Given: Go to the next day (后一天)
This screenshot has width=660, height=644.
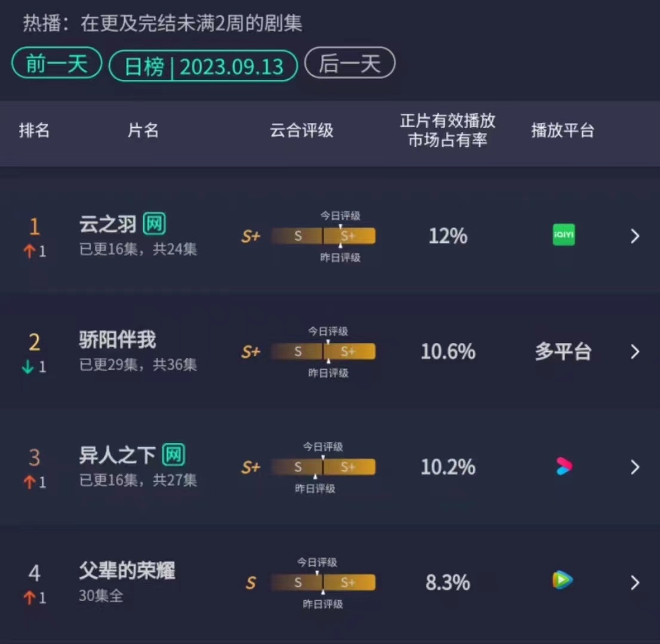Looking at the screenshot, I should point(350,63).
